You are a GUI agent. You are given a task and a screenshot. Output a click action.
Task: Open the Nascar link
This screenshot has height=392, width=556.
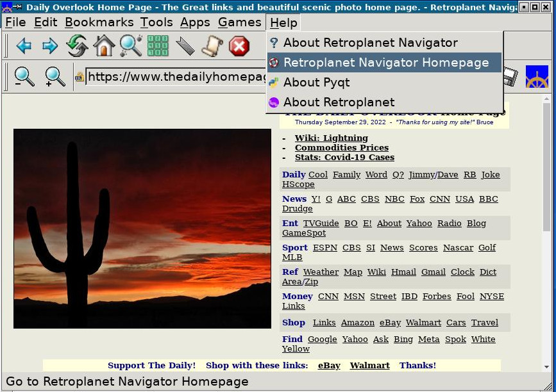tap(458, 248)
